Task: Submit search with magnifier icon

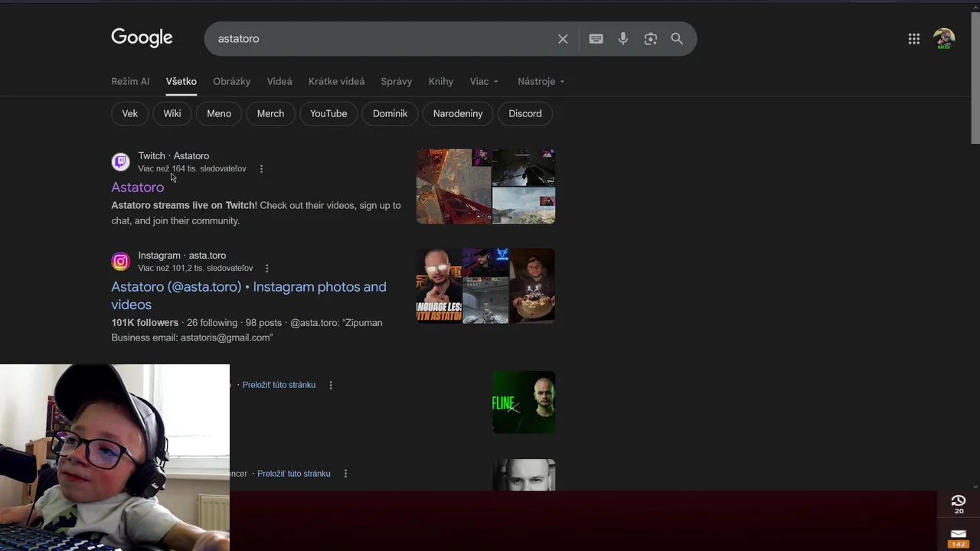Action: (677, 38)
